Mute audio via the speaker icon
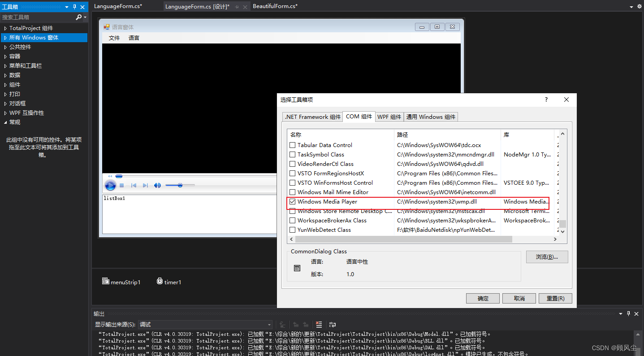Image resolution: width=644 pixels, height=356 pixels. point(157,185)
